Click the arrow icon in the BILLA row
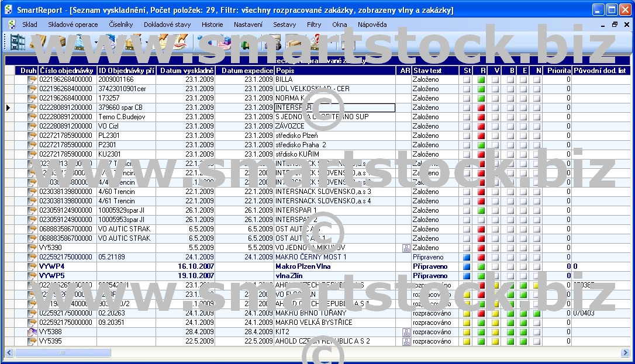 [32, 79]
